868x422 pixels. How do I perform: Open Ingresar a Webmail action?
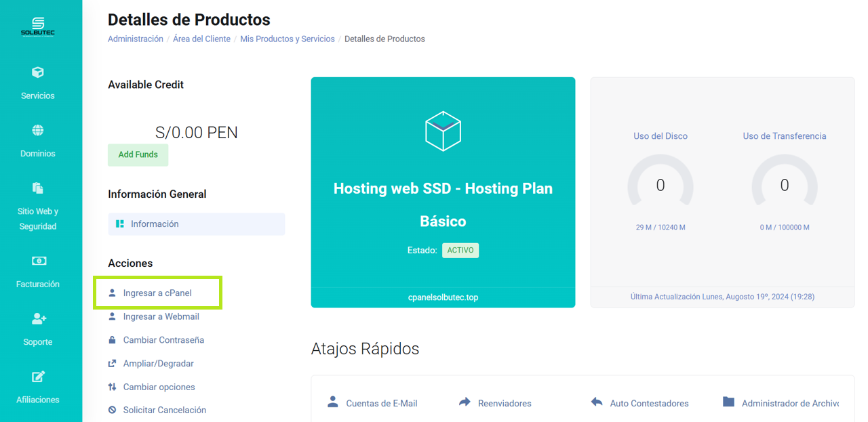[161, 316]
